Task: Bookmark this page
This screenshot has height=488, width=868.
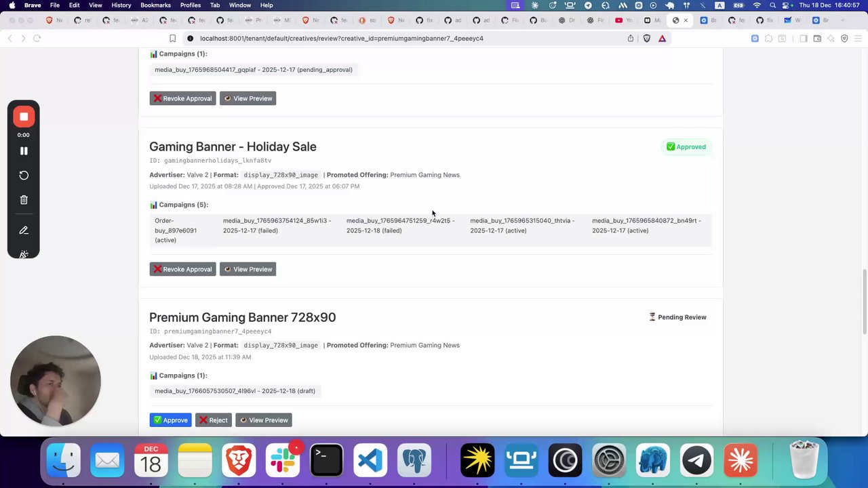Action: pyautogui.click(x=172, y=39)
